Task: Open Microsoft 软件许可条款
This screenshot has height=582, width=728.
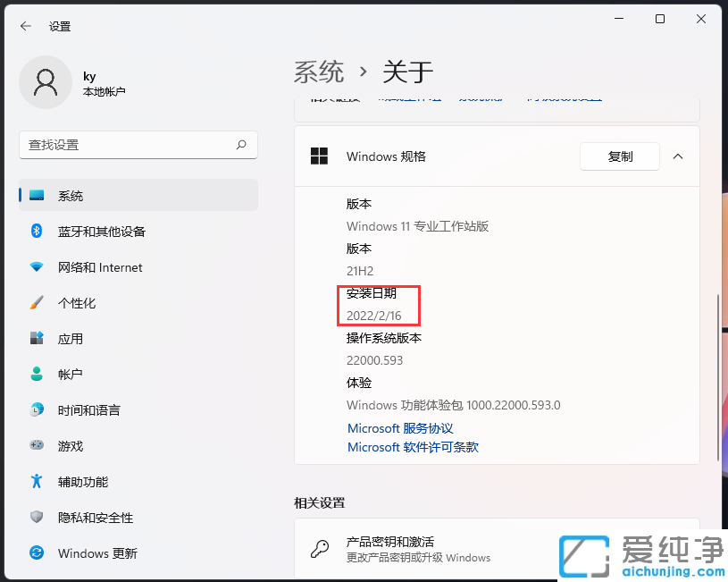Action: pos(413,447)
